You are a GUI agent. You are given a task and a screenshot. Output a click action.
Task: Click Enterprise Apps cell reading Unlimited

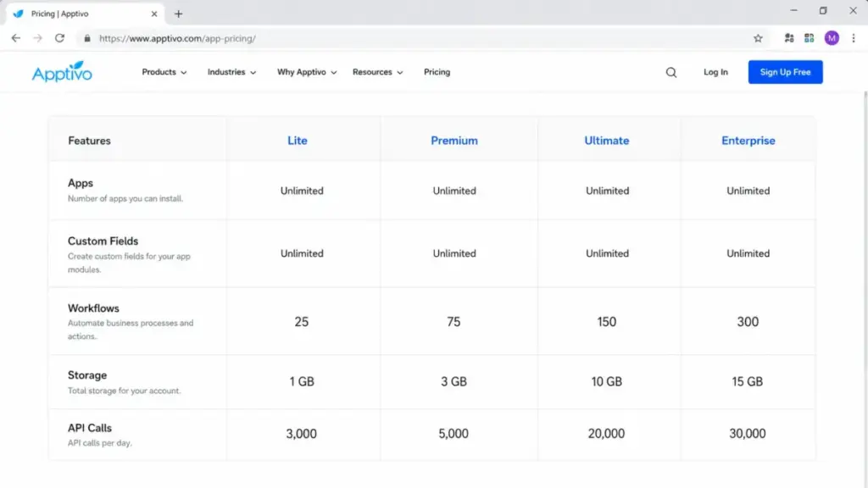[x=748, y=191]
